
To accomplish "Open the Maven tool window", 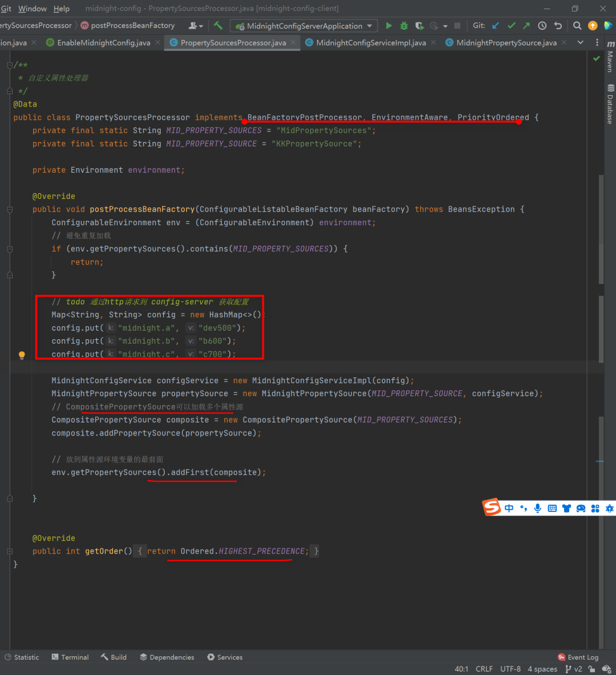I will (610, 56).
